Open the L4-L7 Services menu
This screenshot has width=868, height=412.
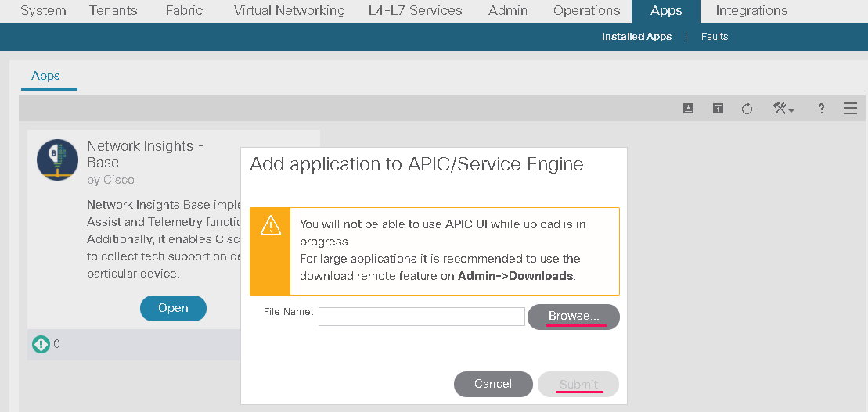pyautogui.click(x=415, y=10)
